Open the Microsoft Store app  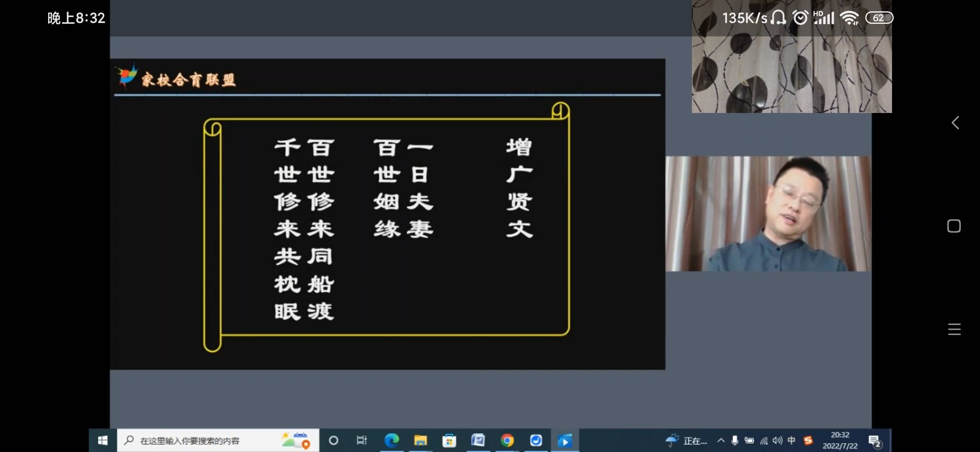click(x=449, y=440)
